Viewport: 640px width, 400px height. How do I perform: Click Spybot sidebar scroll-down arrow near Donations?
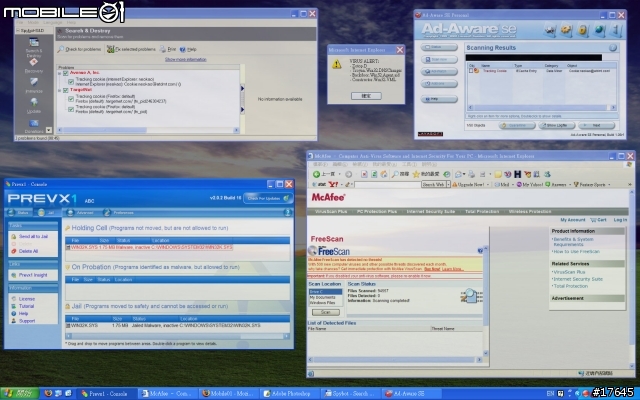click(x=49, y=130)
